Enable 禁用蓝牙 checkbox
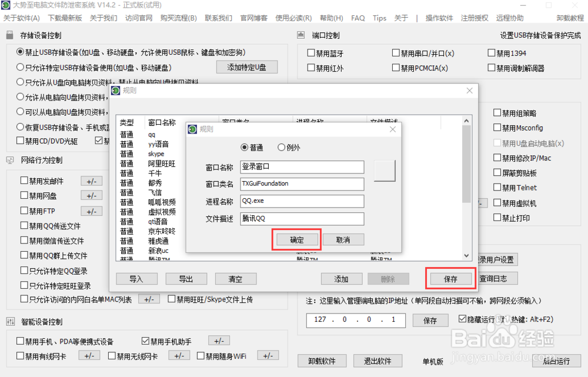Image resolution: width=588 pixels, height=377 pixels. (x=311, y=53)
